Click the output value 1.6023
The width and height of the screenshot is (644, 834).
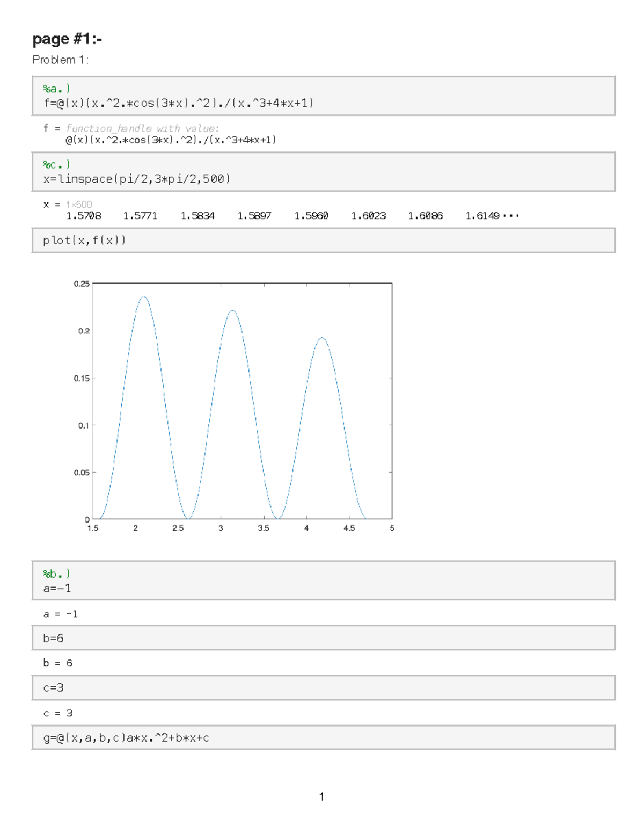[x=369, y=216]
